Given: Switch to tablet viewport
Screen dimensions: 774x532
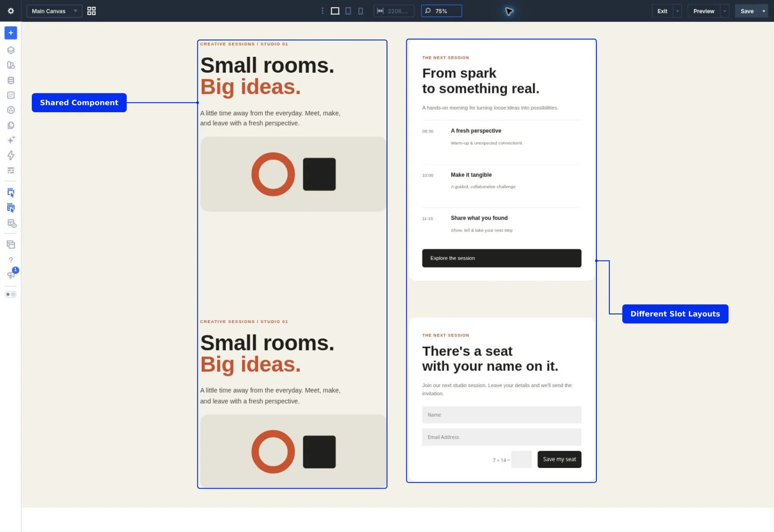Looking at the screenshot, I should (348, 11).
